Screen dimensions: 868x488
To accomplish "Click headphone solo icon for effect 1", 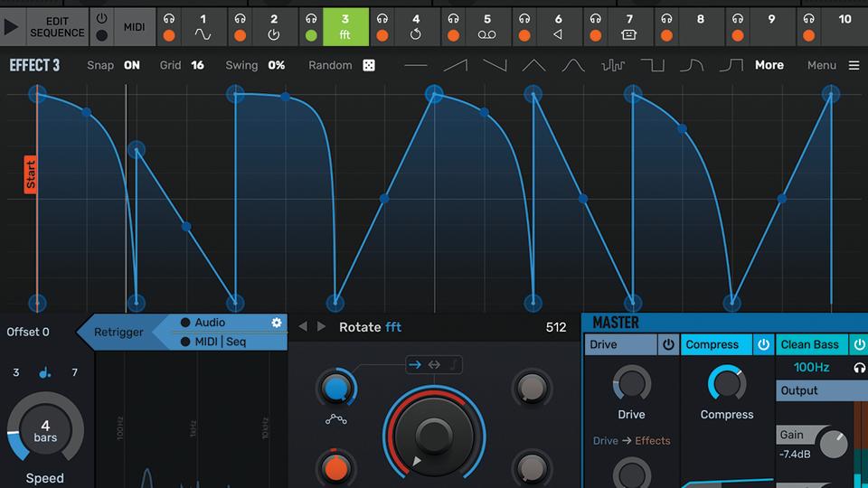I will coord(168,19).
